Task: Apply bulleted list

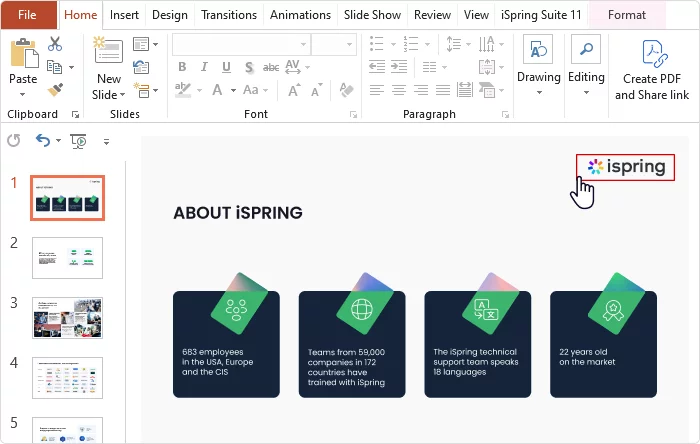Action: (377, 44)
